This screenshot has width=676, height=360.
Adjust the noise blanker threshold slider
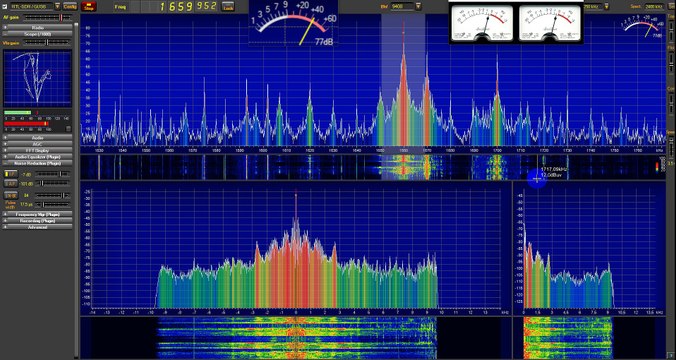pyautogui.click(x=52, y=195)
